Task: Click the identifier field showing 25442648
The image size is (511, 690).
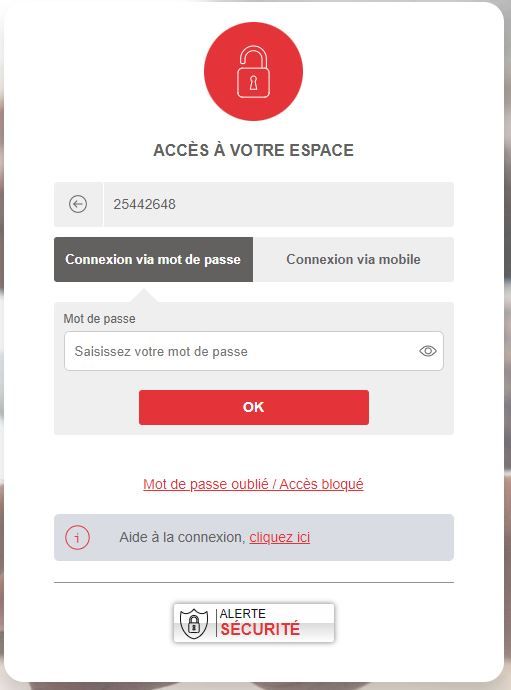Action: (x=278, y=204)
